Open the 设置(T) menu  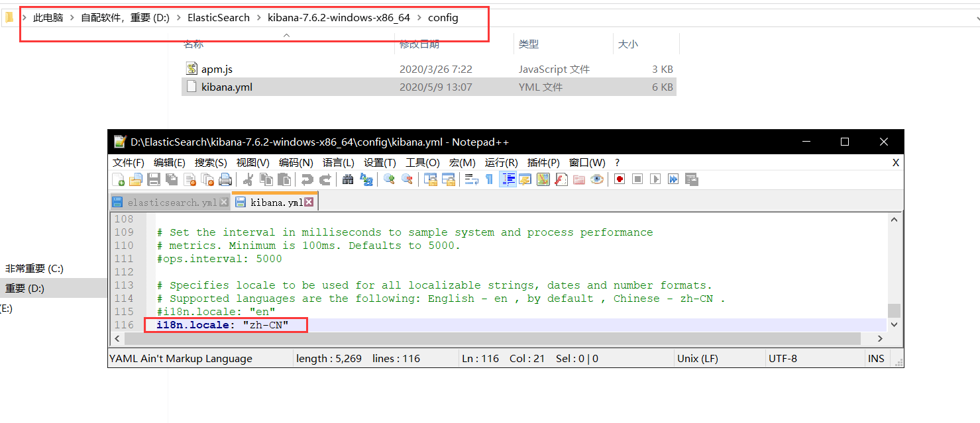[380, 162]
